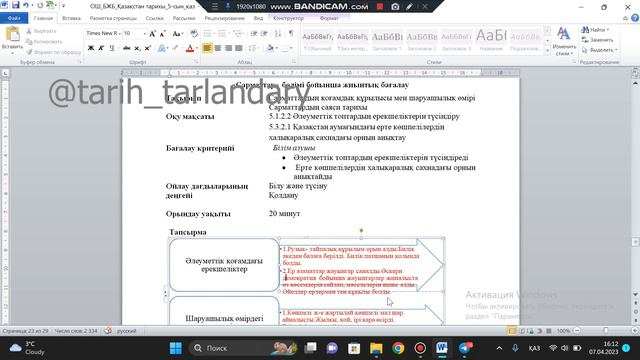This screenshot has width=640, height=360.
Task: Apply text highlight color
Action: [175, 48]
